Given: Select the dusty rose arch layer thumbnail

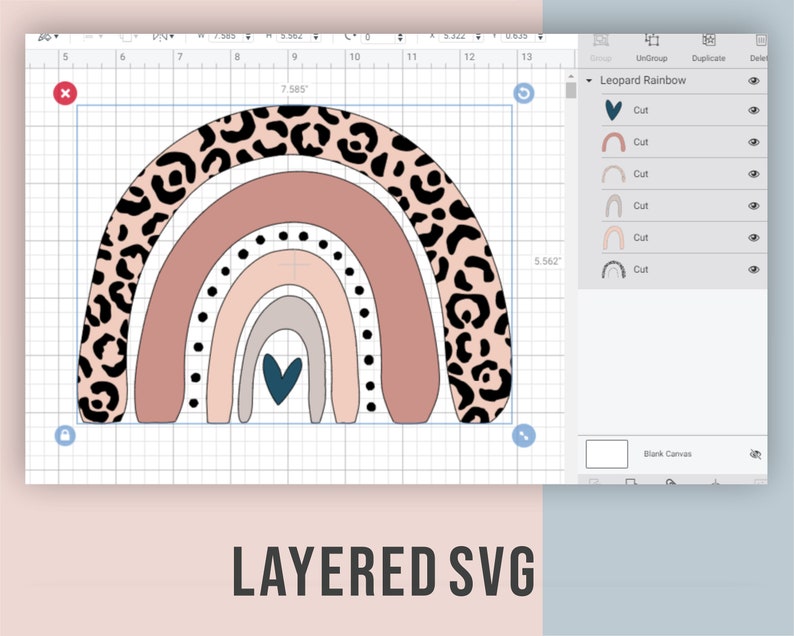Looking at the screenshot, I should click(x=613, y=142).
